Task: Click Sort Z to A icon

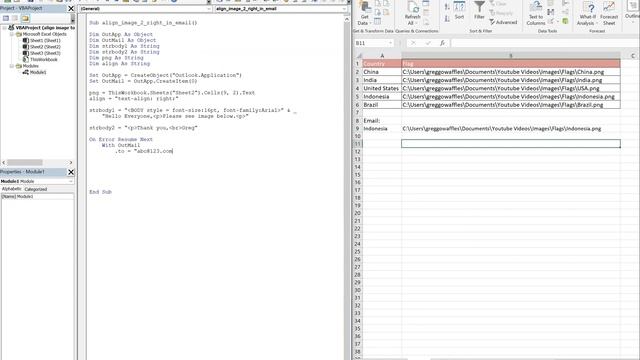Action: [447, 18]
